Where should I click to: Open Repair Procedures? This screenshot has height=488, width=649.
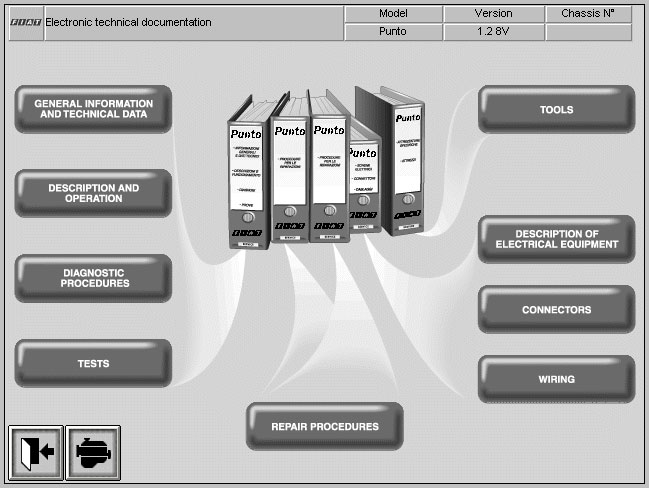click(x=325, y=427)
